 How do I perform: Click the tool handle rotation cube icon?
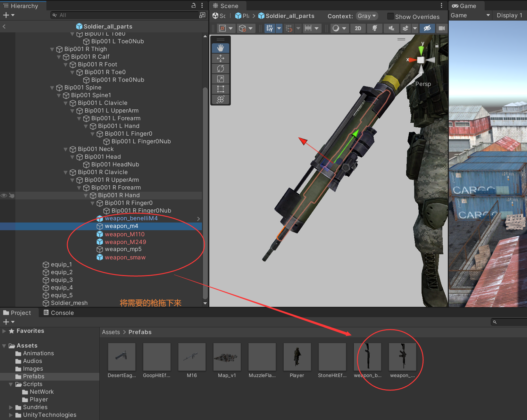[242, 29]
